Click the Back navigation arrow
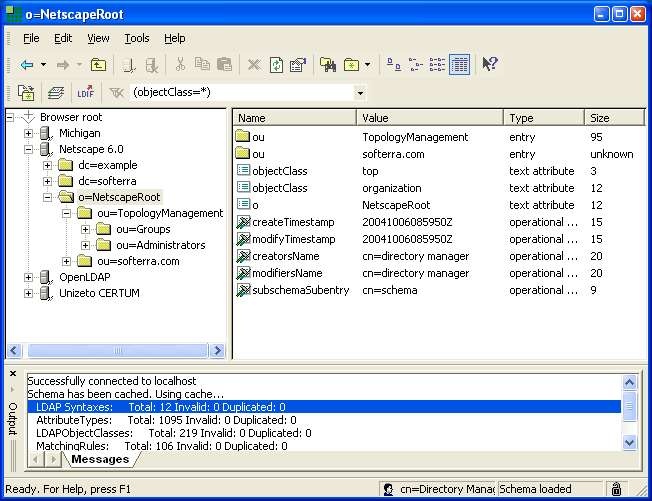 pos(27,65)
